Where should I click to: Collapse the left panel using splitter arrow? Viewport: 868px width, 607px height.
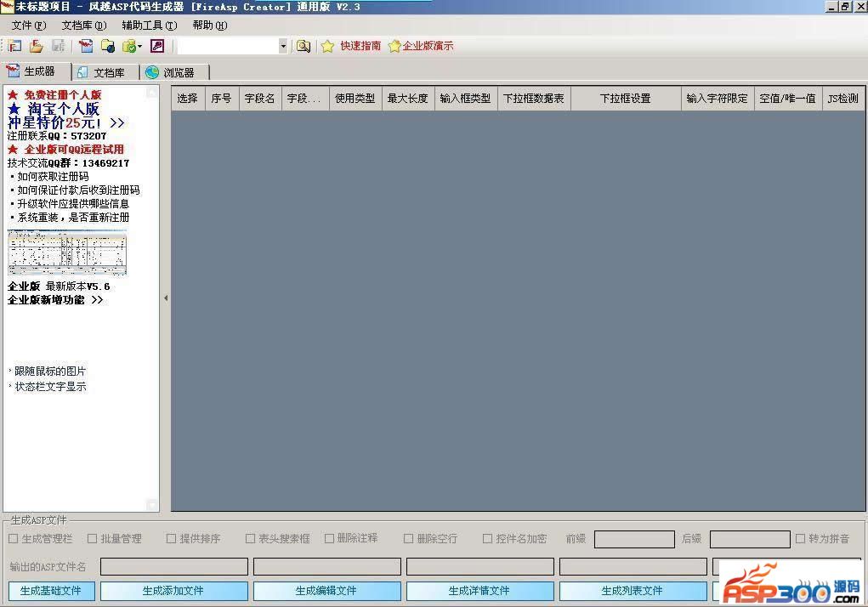coord(165,298)
